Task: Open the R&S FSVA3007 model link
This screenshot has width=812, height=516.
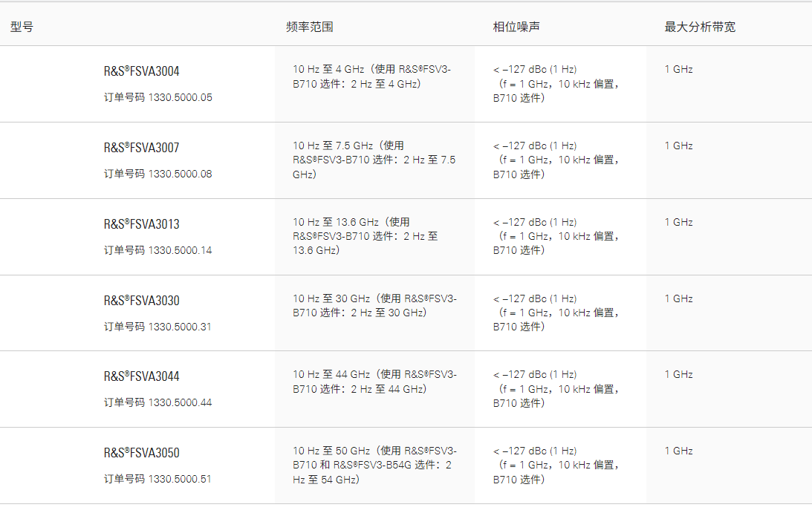Action: [141, 148]
